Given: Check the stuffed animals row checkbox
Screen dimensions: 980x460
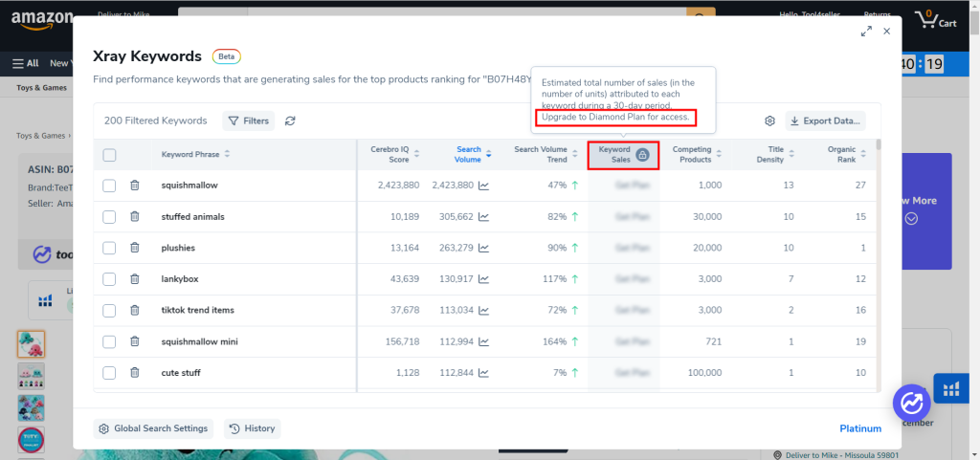Looking at the screenshot, I should 109,216.
